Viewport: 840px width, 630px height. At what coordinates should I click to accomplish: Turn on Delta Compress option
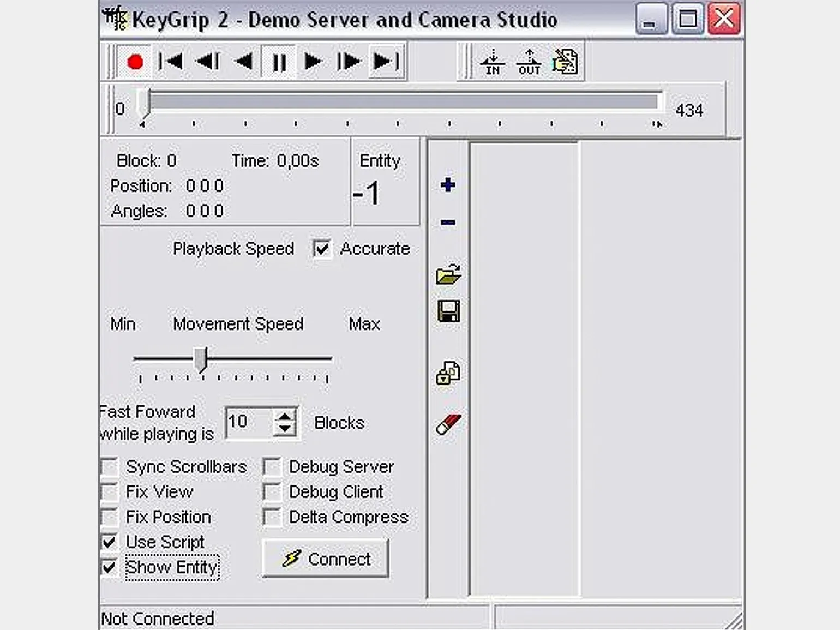272,517
